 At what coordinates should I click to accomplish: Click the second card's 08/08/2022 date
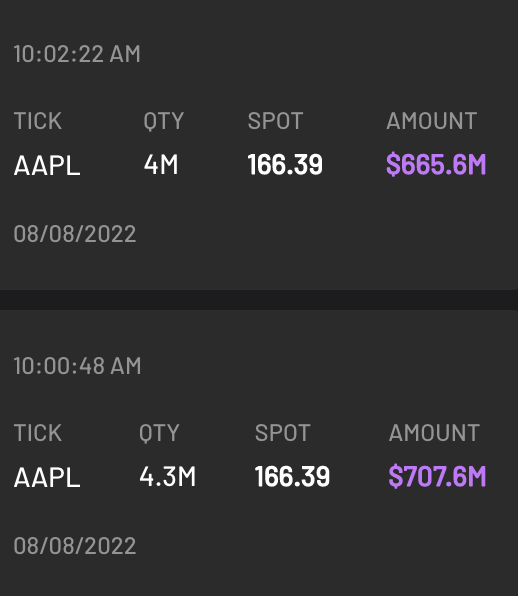(x=75, y=545)
